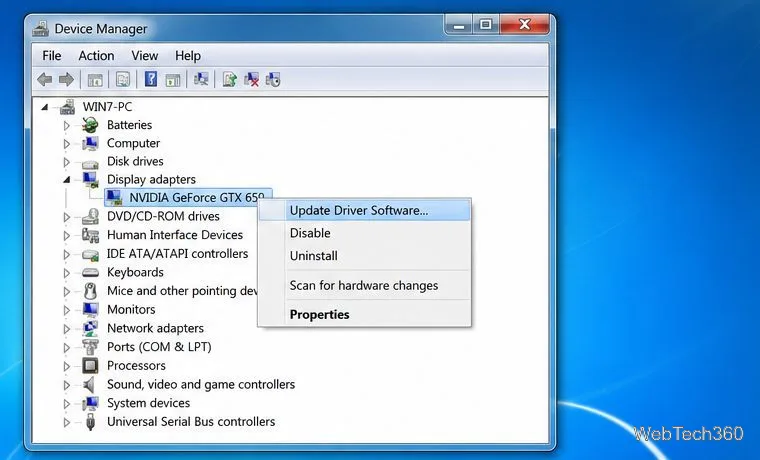Screen dimensions: 760x460
Task: Click the blue Help question-mark icon
Action: coord(151,79)
